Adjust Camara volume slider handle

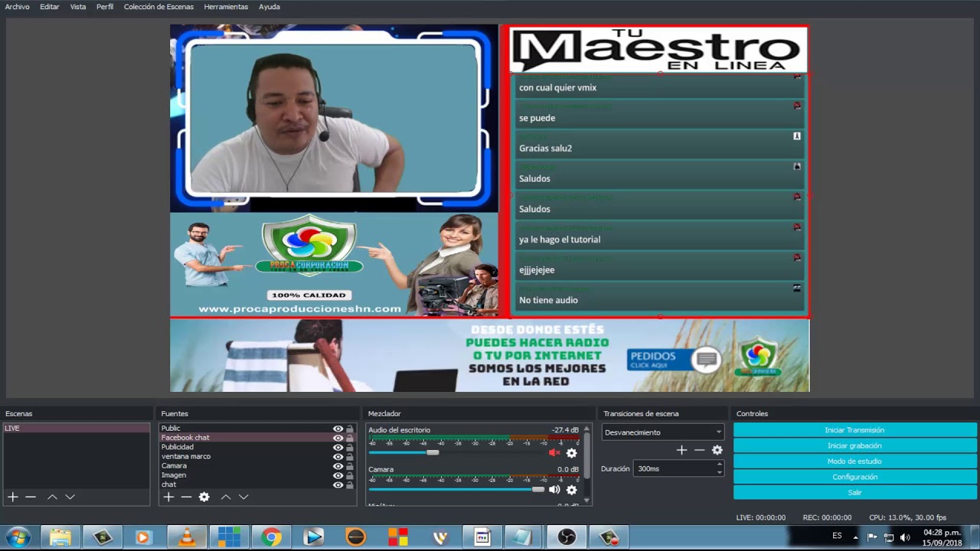pos(538,490)
